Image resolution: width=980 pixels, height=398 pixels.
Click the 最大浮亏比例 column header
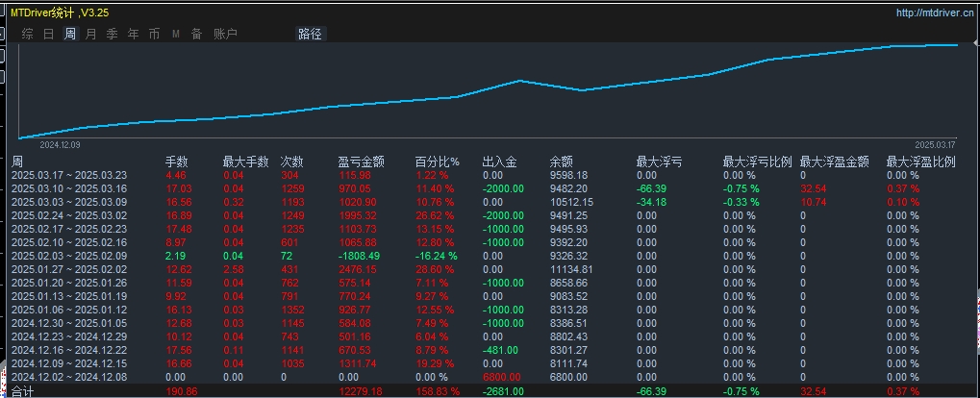click(x=758, y=162)
